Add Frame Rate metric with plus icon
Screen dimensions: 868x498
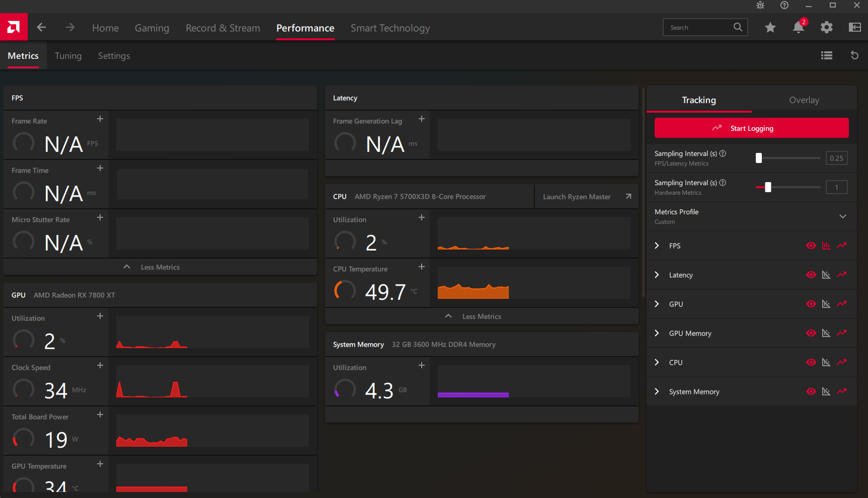click(x=100, y=119)
